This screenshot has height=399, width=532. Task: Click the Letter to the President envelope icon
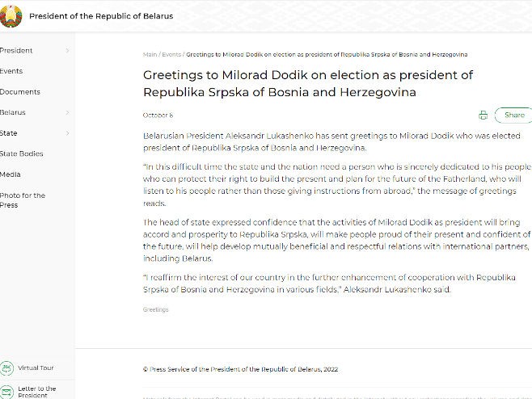click(x=6, y=392)
